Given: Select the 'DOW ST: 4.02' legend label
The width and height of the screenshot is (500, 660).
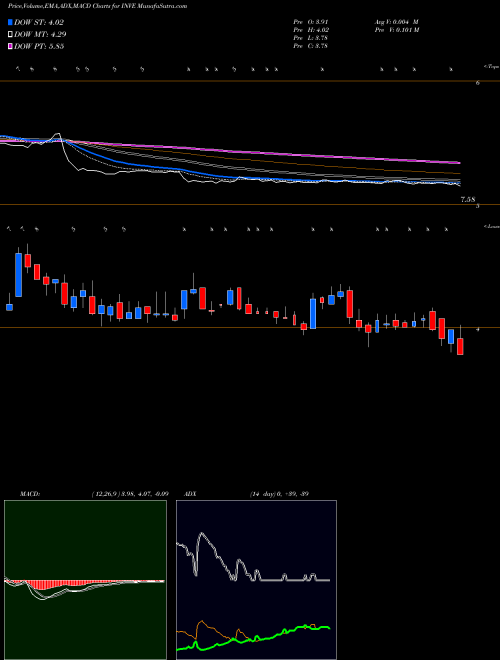Looking at the screenshot, I should tap(39, 22).
